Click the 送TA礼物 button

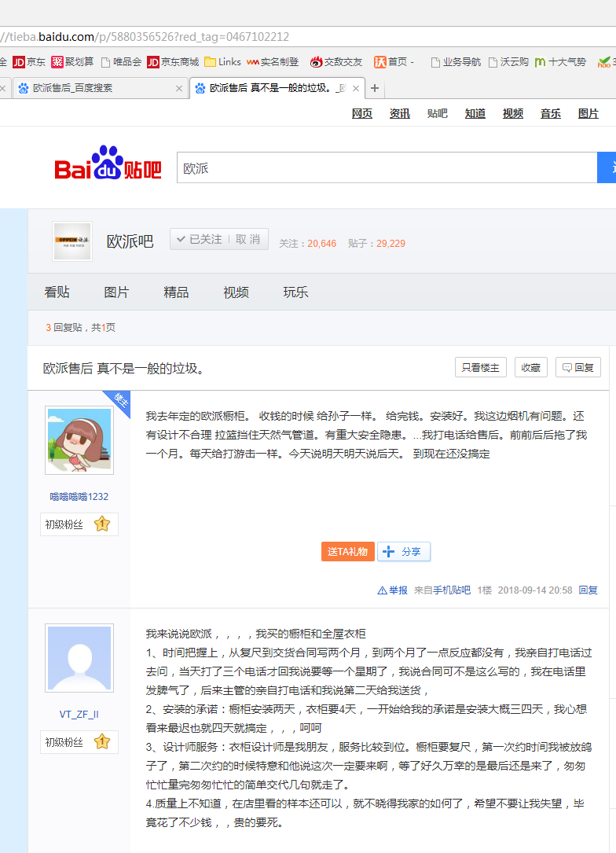coord(347,552)
